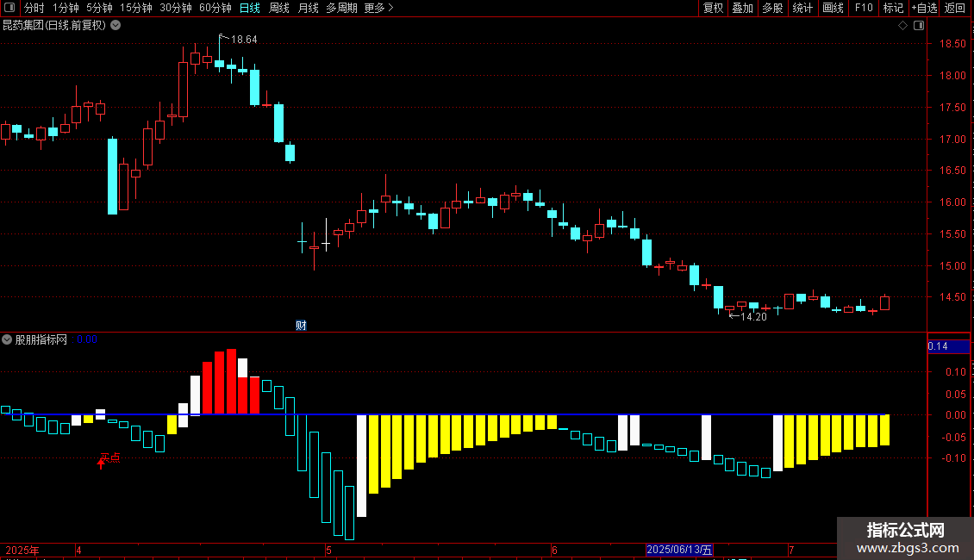Switch to 分时 intraday view
Screen dimensions: 974x560
[34, 8]
